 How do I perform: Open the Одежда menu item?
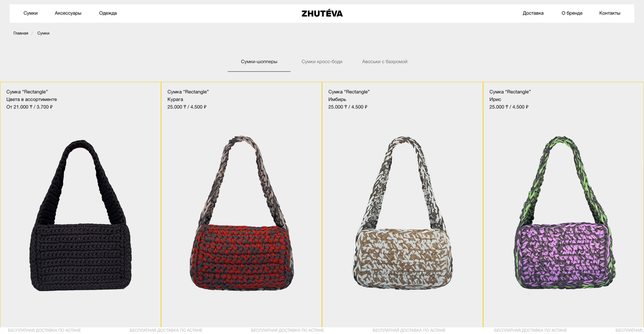coord(108,13)
